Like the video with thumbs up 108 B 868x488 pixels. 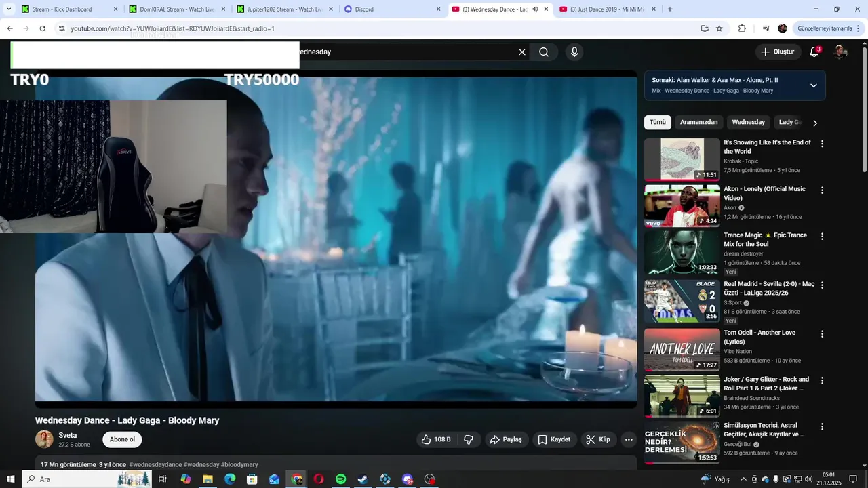coord(435,439)
